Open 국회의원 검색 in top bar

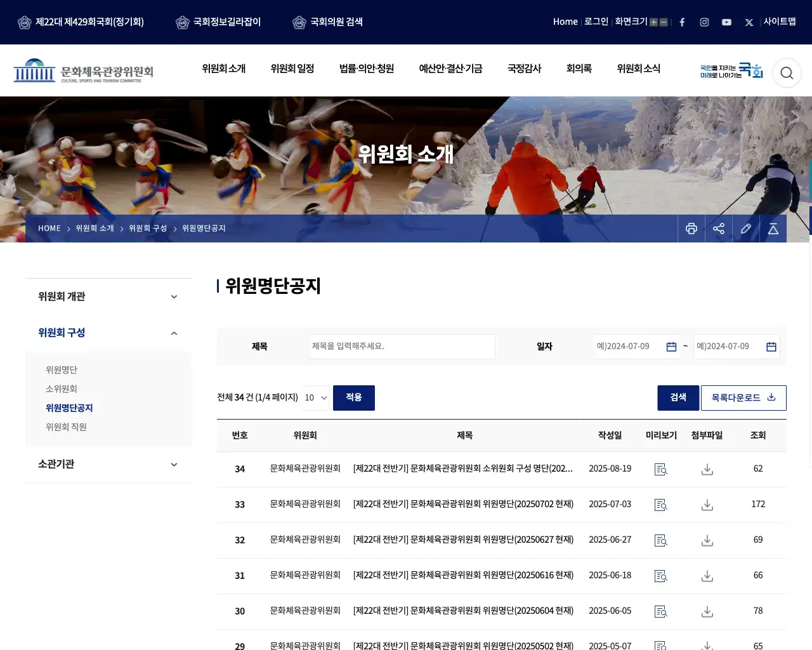[327, 22]
